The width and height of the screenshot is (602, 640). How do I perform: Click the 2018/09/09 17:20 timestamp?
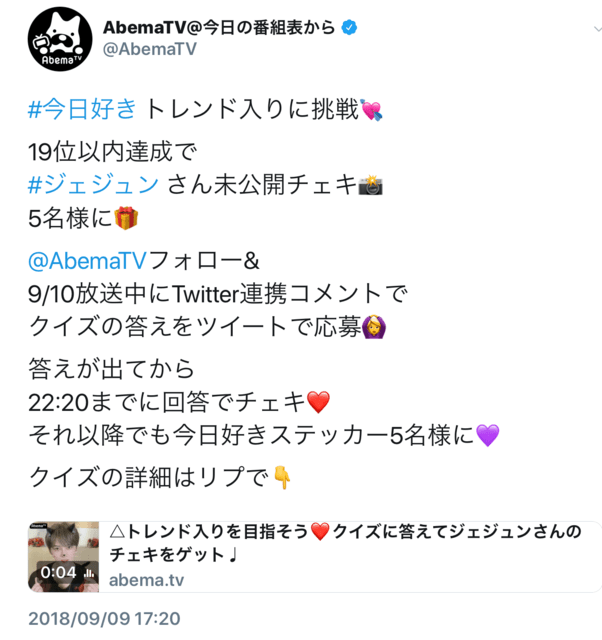tap(104, 619)
